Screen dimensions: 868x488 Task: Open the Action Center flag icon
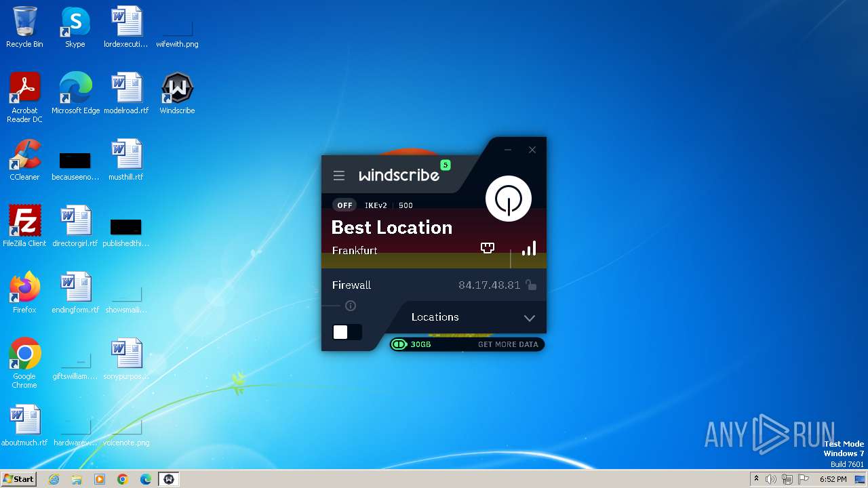tap(804, 479)
